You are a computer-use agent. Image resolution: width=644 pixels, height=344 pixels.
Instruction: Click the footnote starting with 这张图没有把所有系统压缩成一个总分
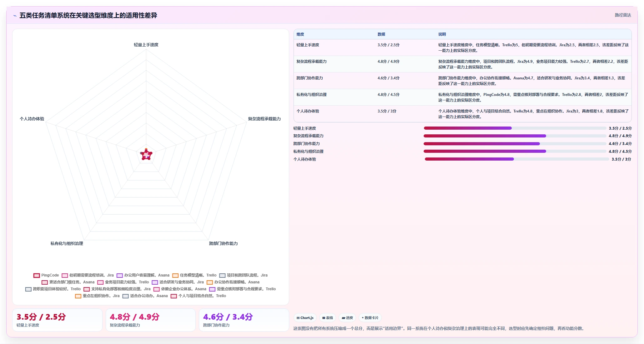point(440,328)
